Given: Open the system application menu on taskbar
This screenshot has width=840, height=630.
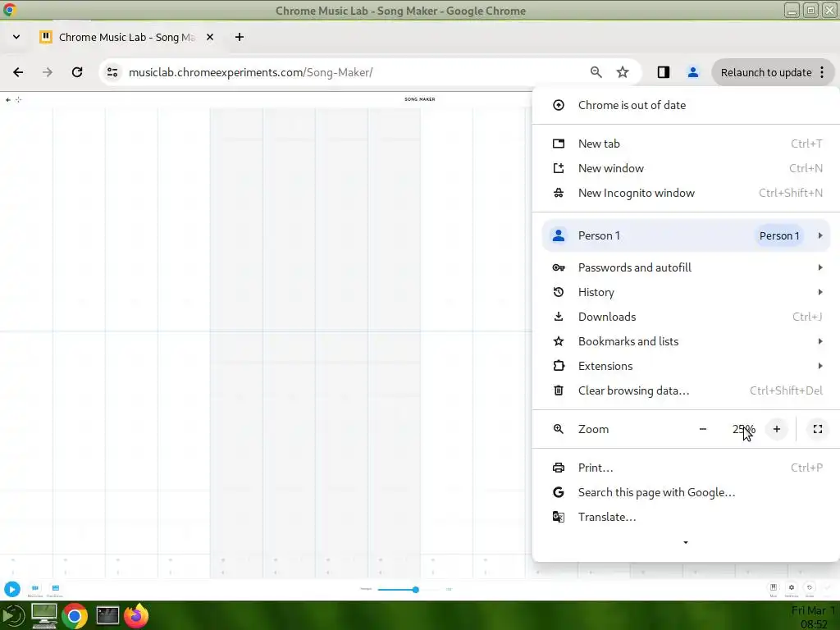Looking at the screenshot, I should point(13,615).
